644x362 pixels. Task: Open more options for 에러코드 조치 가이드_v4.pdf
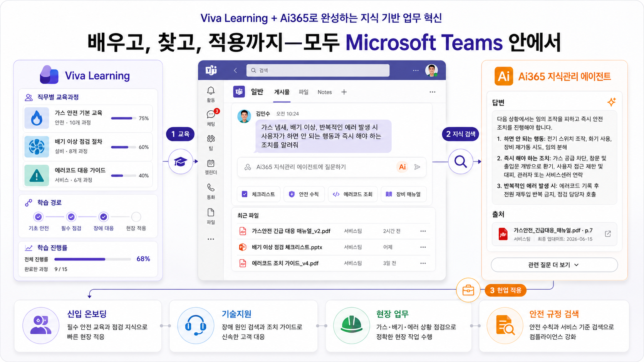[x=423, y=264]
